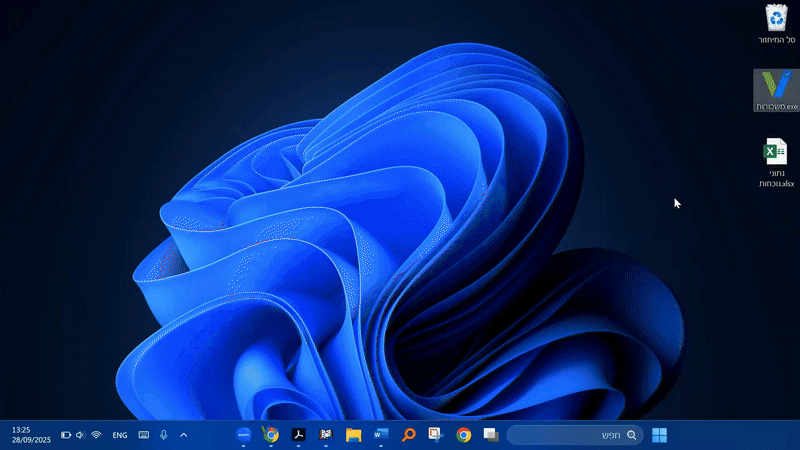Launch Adobe Acrobat from the taskbar
The height and width of the screenshot is (450, 800).
click(x=298, y=435)
